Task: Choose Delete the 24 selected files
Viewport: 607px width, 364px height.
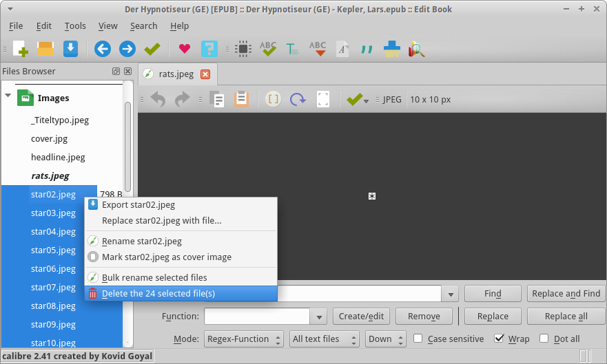Action: click(181, 293)
